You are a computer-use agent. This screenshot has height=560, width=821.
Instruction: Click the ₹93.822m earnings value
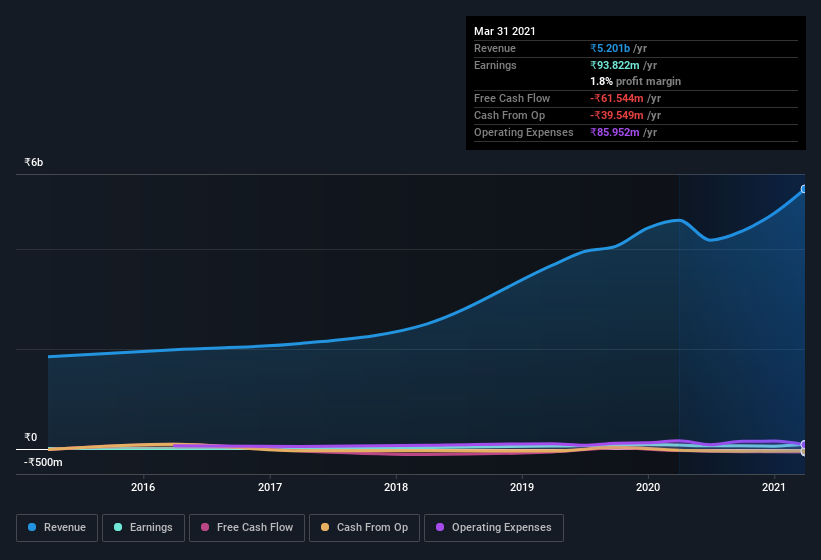pos(615,65)
